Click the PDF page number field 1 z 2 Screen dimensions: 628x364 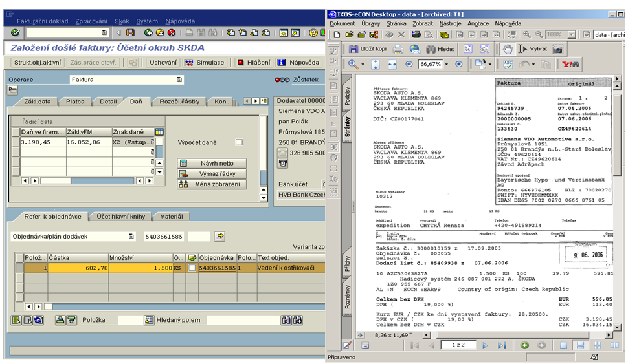pyautogui.click(x=458, y=345)
